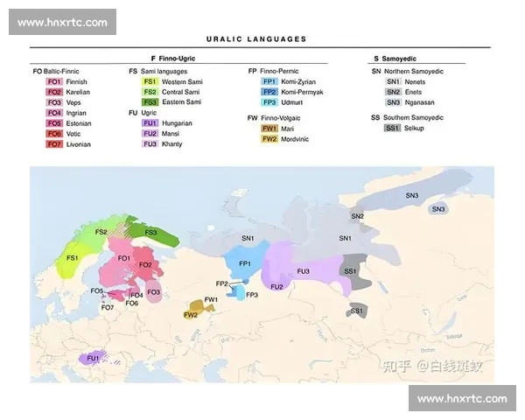Screen dimensions: 525x420
Task: Click the FO1 Finnish legend swatch
Action: [54, 81]
